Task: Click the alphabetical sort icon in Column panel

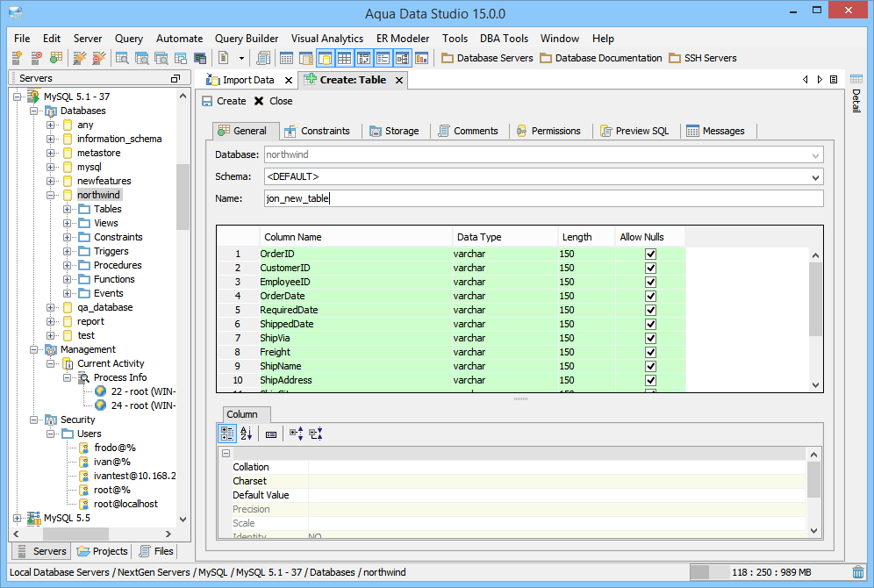Action: (246, 434)
